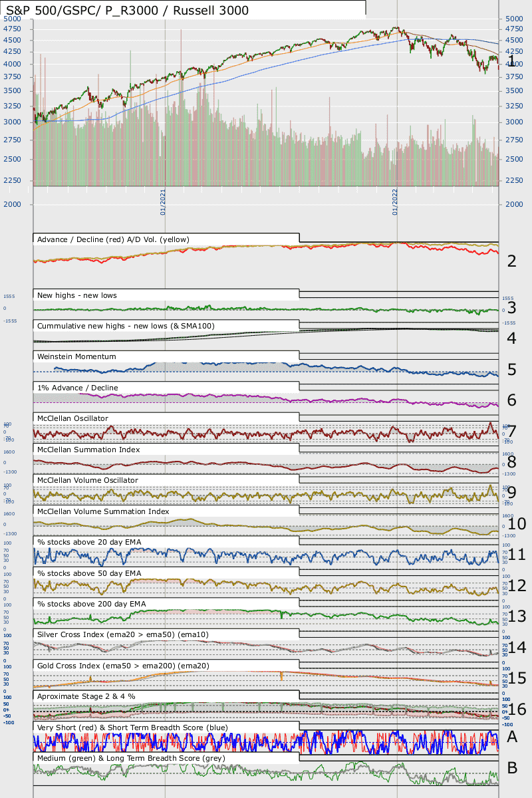
Task: Click panel number '4' beside cumulative highs-lows chart
Action: [511, 338]
